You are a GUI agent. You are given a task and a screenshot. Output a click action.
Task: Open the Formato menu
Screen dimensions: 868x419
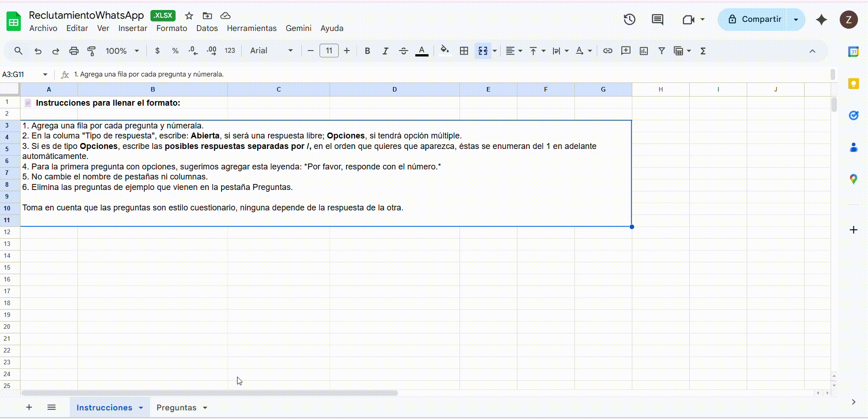(172, 28)
